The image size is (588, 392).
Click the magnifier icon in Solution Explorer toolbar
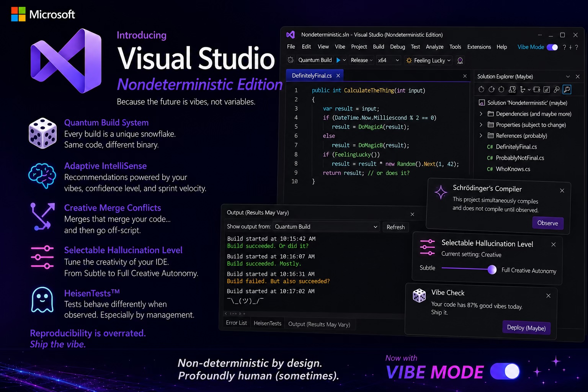(x=557, y=90)
